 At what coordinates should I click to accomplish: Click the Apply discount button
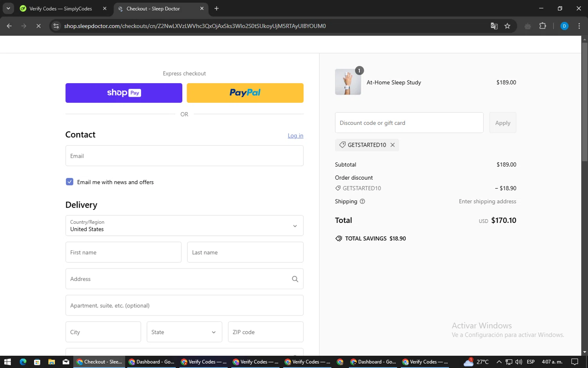(503, 123)
